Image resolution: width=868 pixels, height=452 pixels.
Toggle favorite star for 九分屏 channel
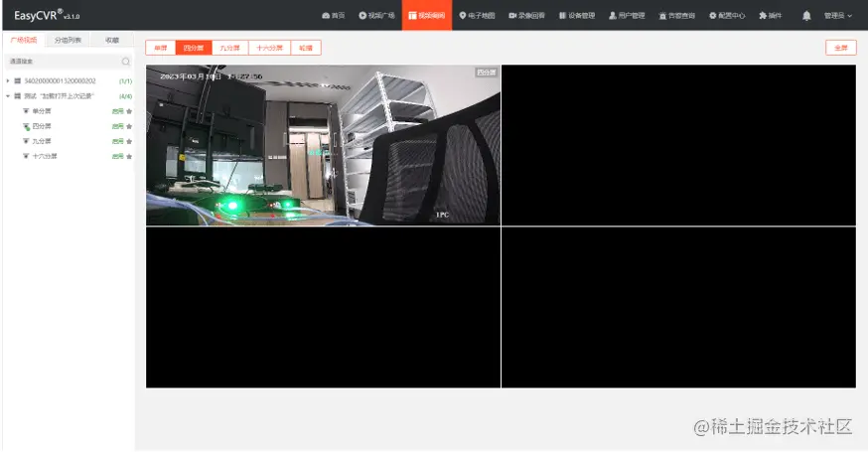pyautogui.click(x=129, y=141)
